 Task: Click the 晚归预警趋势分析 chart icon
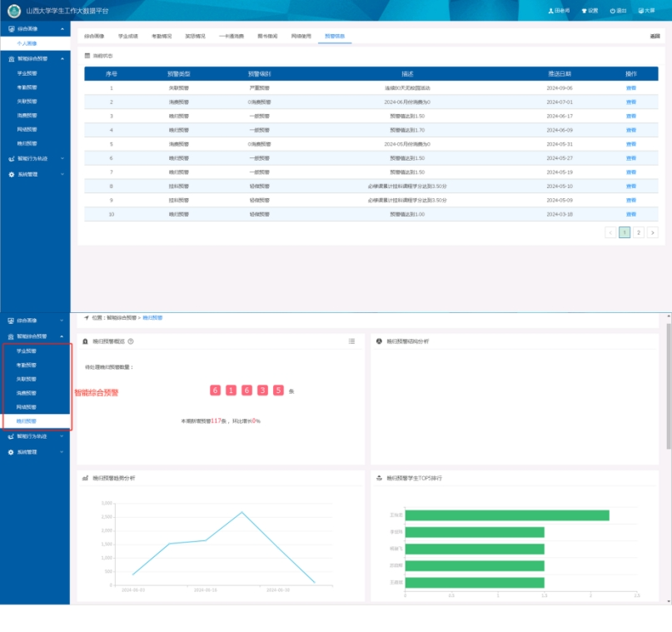point(86,478)
